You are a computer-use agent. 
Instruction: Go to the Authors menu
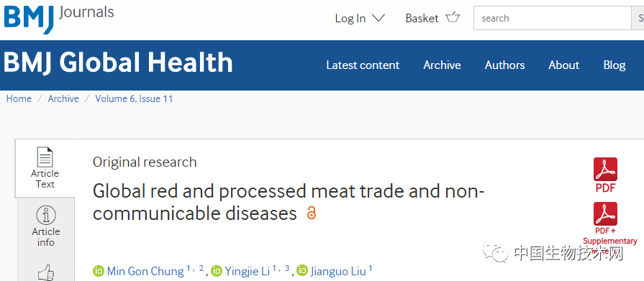point(505,65)
